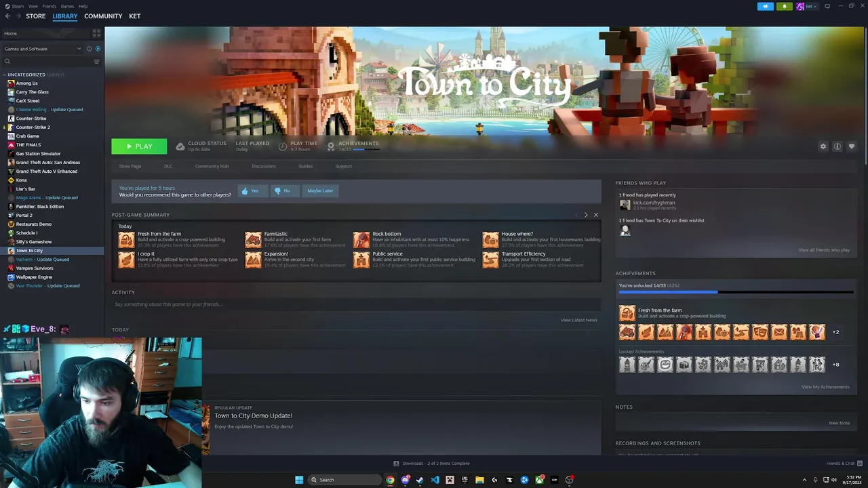
Task: Click the Rock bottom achievement icon
Action: point(361,239)
